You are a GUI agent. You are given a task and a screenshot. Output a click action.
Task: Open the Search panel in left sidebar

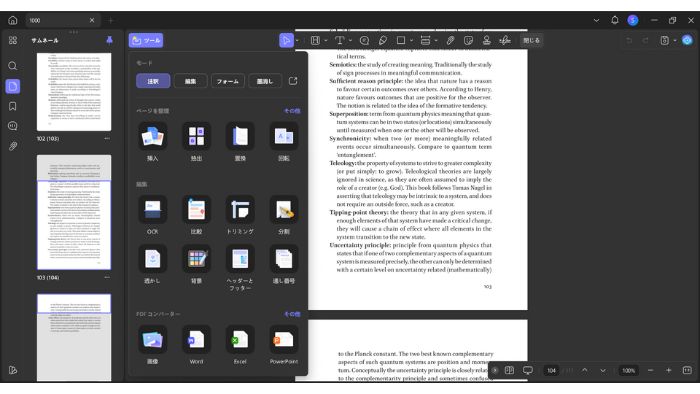point(12,66)
